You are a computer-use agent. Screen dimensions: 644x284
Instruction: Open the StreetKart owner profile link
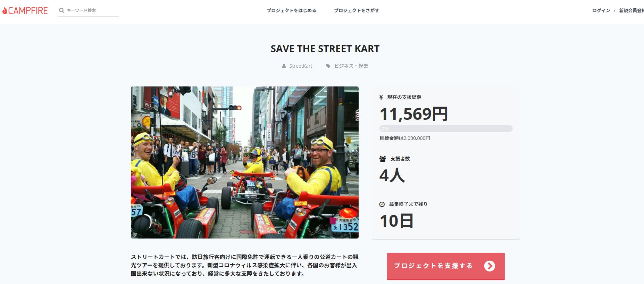coord(301,66)
